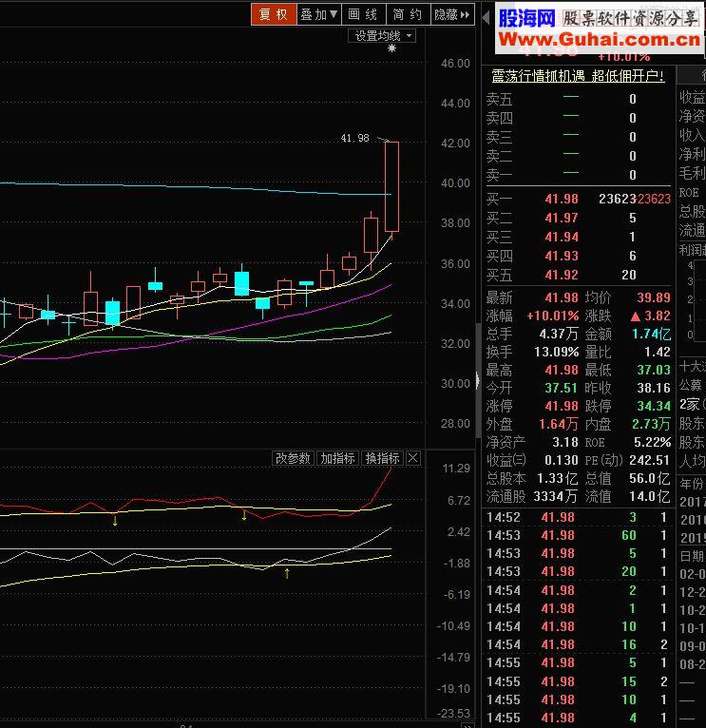Screen dimensions: 706x728
Task: Click the 14:52 tick trade row
Action: pos(577,517)
